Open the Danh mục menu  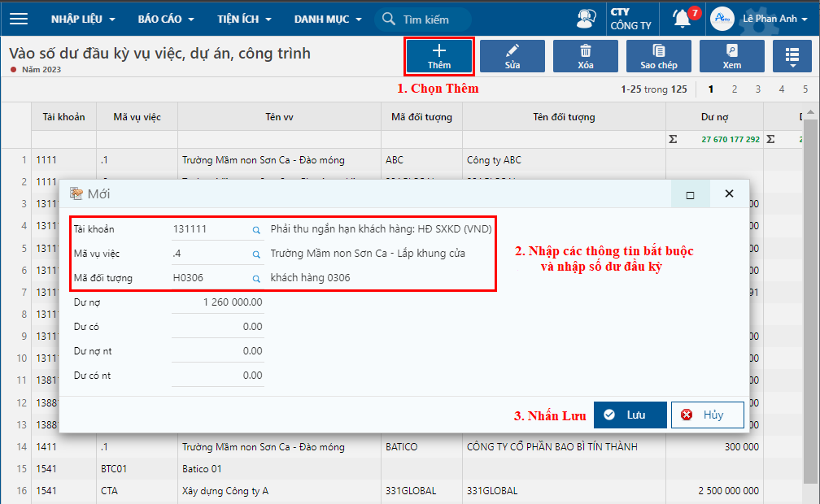tap(327, 19)
